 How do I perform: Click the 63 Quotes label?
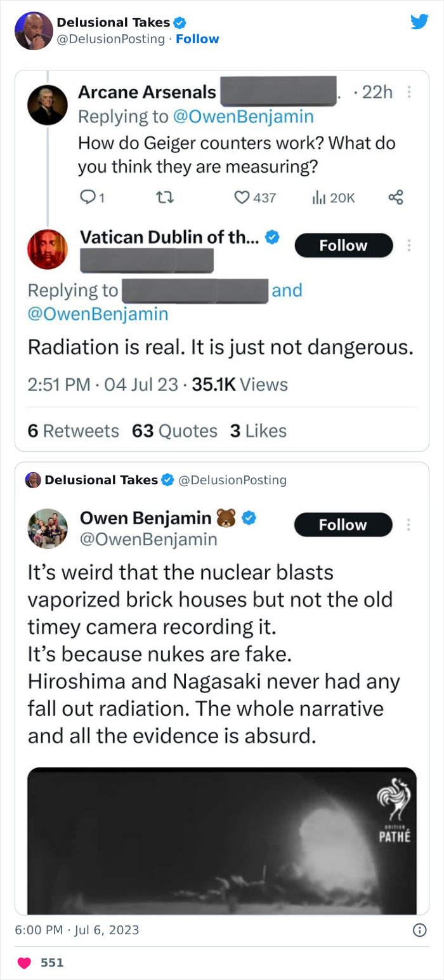[174, 430]
